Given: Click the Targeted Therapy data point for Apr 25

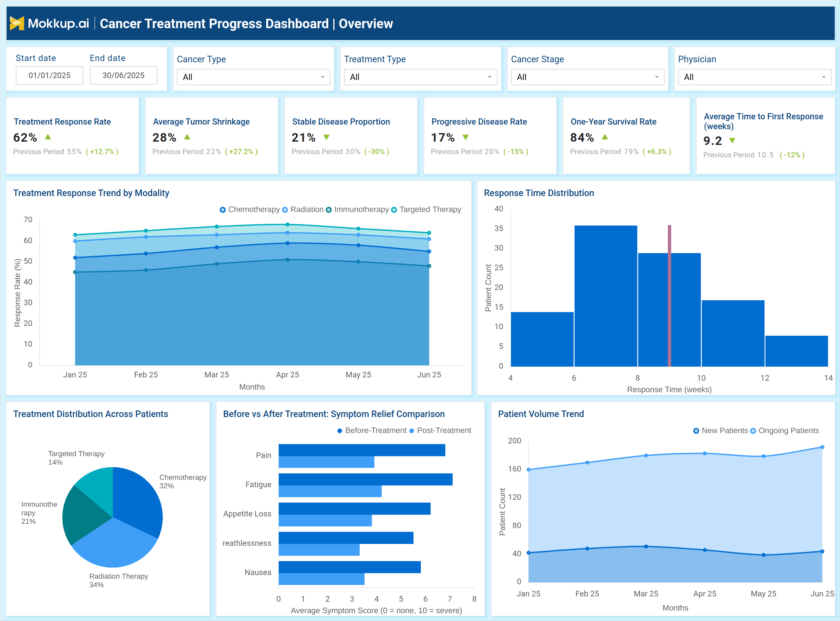Looking at the screenshot, I should pos(287,224).
